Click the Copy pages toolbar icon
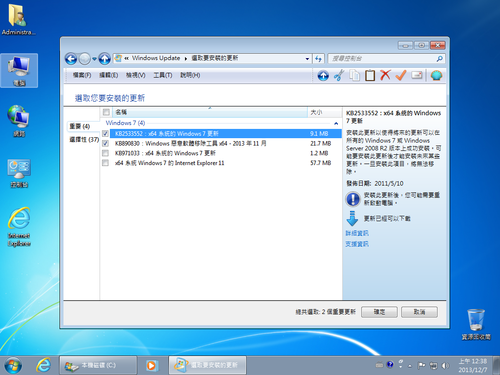Screen dimensions: 500x375 pyautogui.click(x=354, y=75)
